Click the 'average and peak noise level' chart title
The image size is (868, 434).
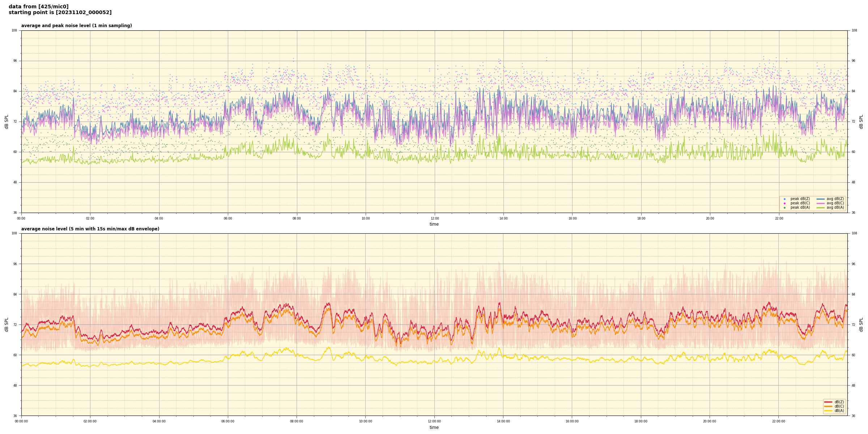[x=76, y=26]
